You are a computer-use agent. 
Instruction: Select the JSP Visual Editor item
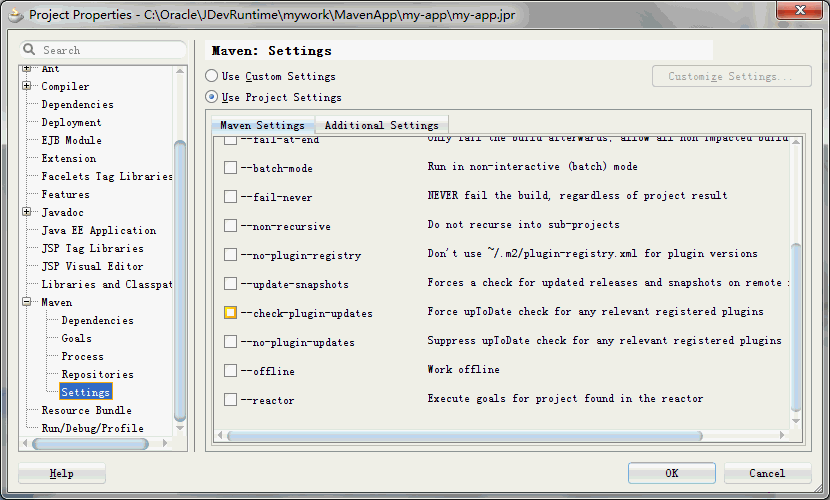pos(92,266)
